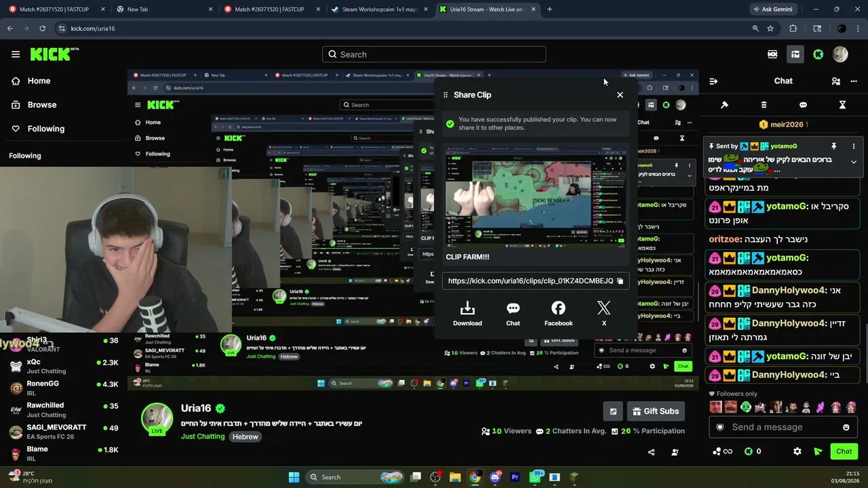Open the Blame followed channel

coord(64,453)
